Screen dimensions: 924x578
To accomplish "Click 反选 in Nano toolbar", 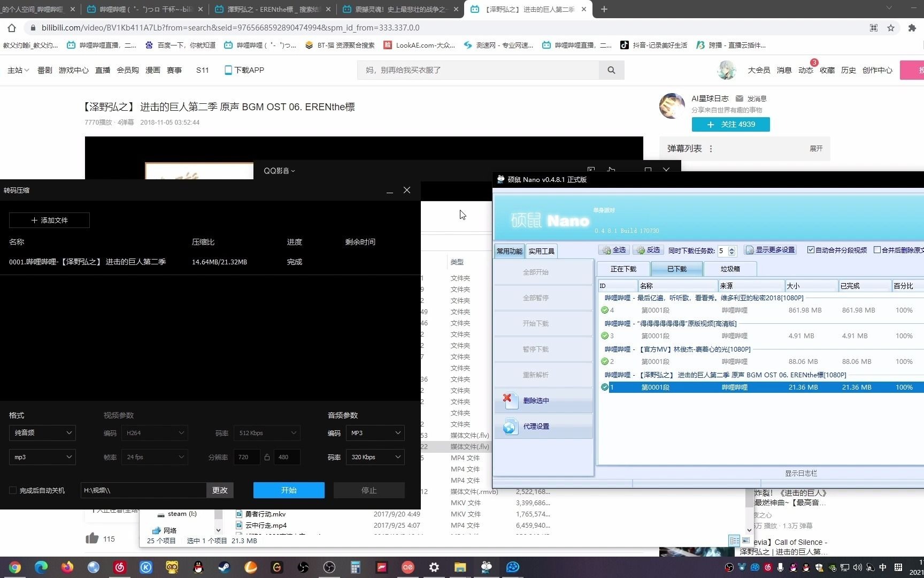I will (x=648, y=250).
